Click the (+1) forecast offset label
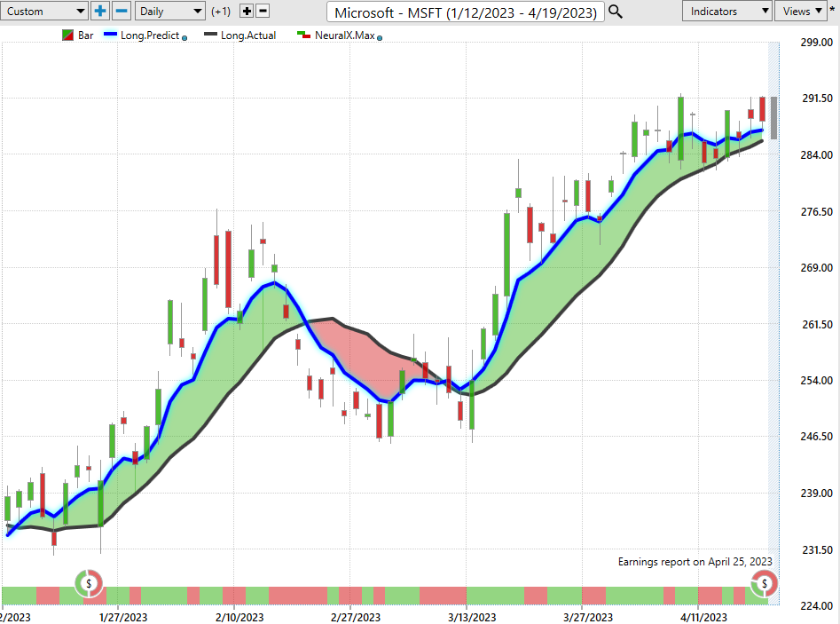The width and height of the screenshot is (840, 624). (221, 12)
